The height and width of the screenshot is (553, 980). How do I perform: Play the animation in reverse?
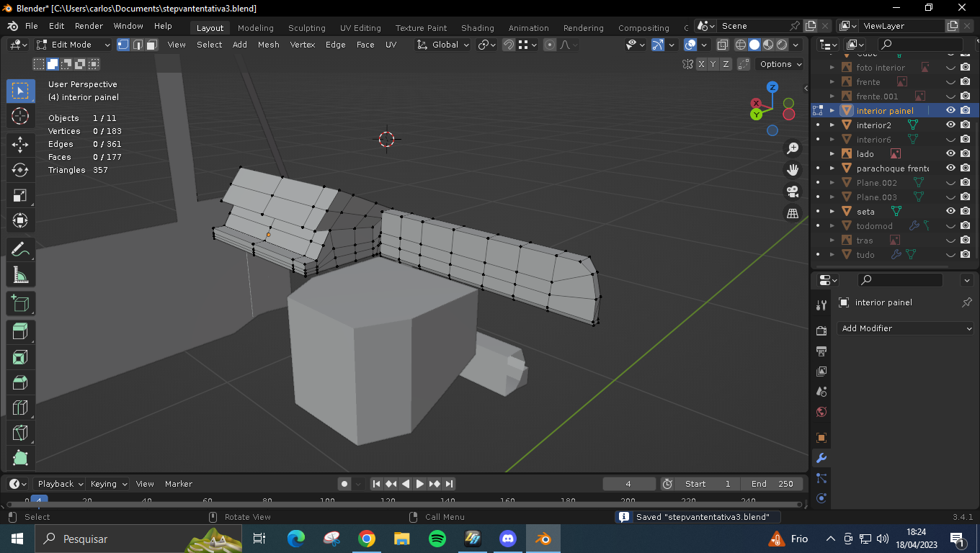(x=405, y=484)
